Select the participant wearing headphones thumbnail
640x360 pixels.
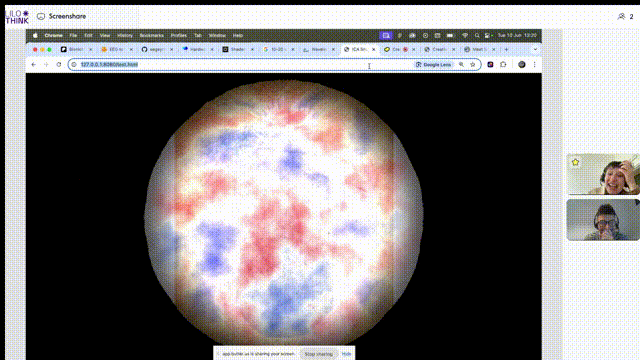coord(603,220)
